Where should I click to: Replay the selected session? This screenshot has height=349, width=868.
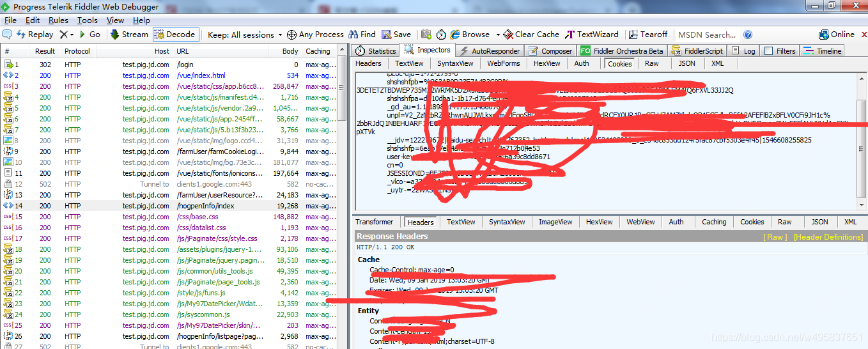35,35
